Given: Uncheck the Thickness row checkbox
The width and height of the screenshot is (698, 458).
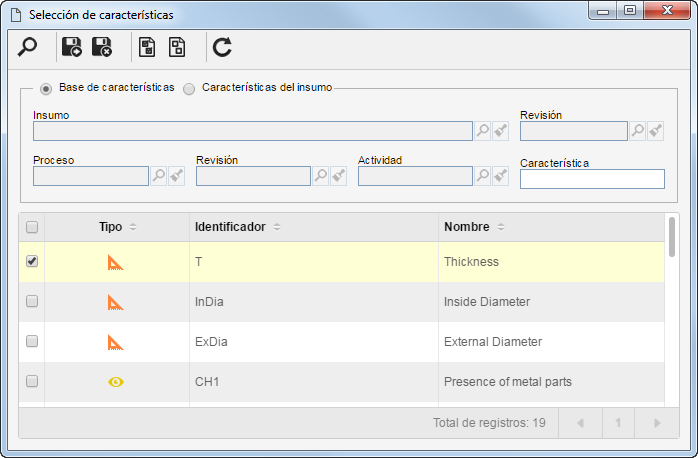Looking at the screenshot, I should pyautogui.click(x=32, y=261).
